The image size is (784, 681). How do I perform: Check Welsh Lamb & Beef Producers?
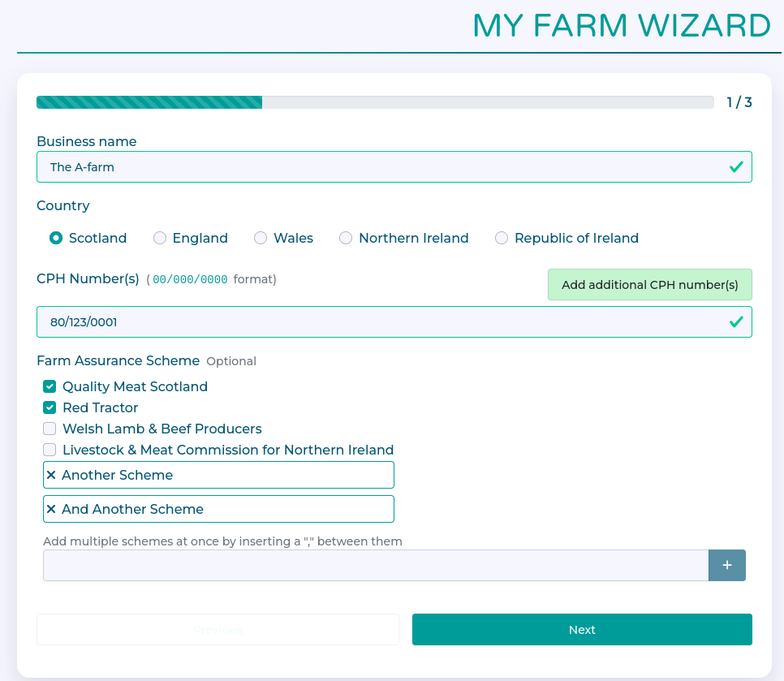(x=50, y=429)
